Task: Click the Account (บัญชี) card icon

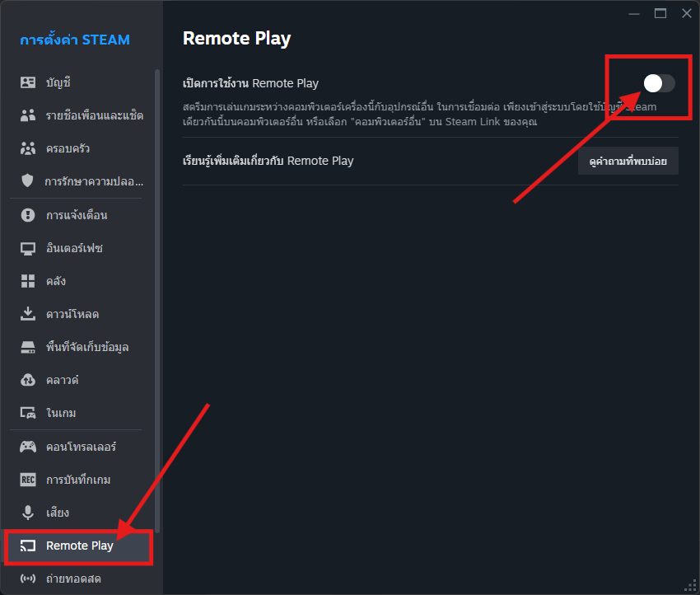Action: click(28, 82)
